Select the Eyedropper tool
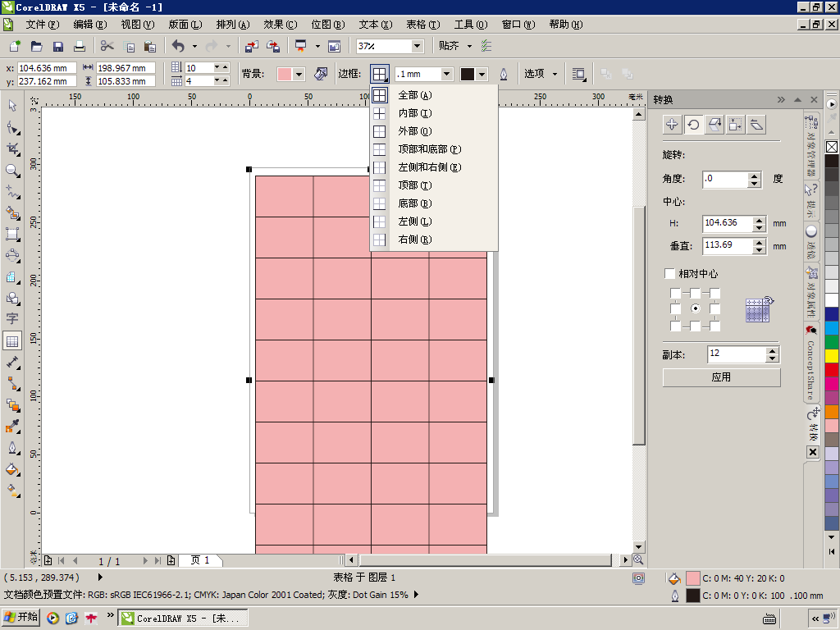The height and width of the screenshot is (630, 840). 12,426
